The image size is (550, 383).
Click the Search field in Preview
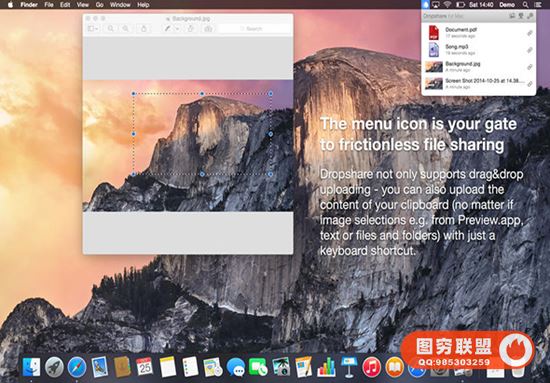pyautogui.click(x=255, y=29)
